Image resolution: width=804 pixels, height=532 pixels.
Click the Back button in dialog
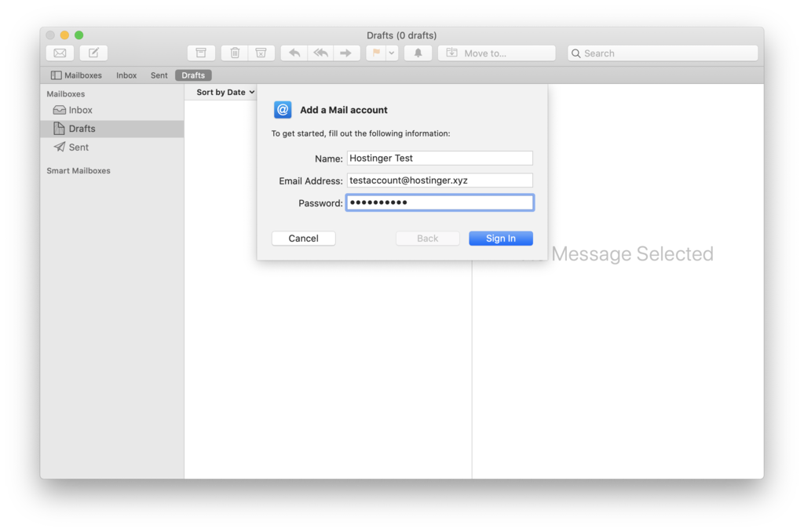428,239
